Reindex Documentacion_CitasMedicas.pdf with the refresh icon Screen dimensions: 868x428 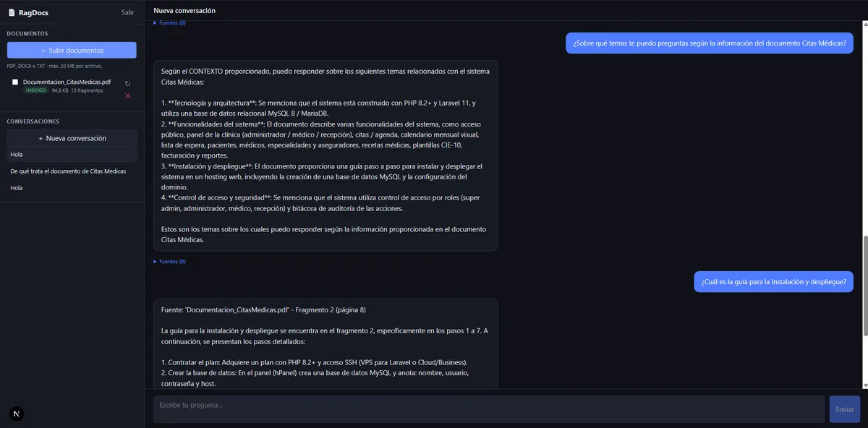tap(128, 84)
